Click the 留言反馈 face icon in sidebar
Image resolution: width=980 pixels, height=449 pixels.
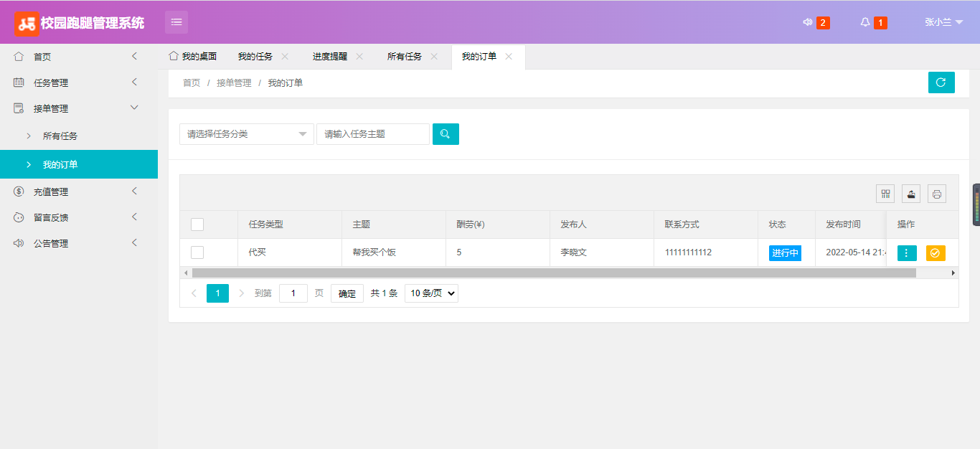click(19, 217)
